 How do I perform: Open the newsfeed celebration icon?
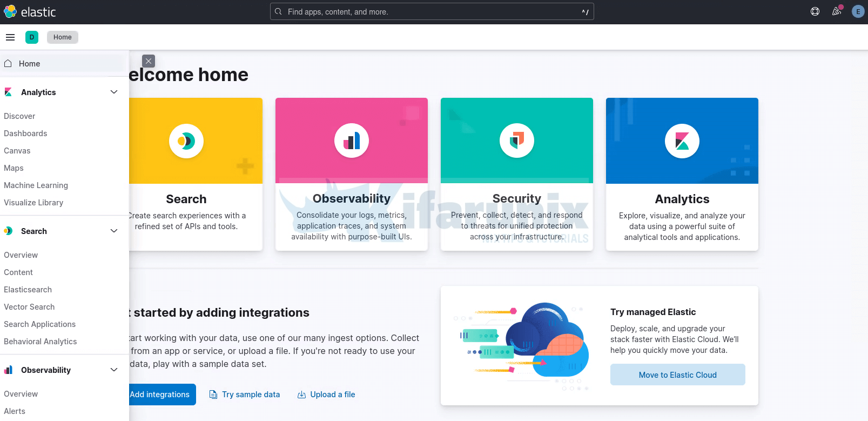coord(837,11)
